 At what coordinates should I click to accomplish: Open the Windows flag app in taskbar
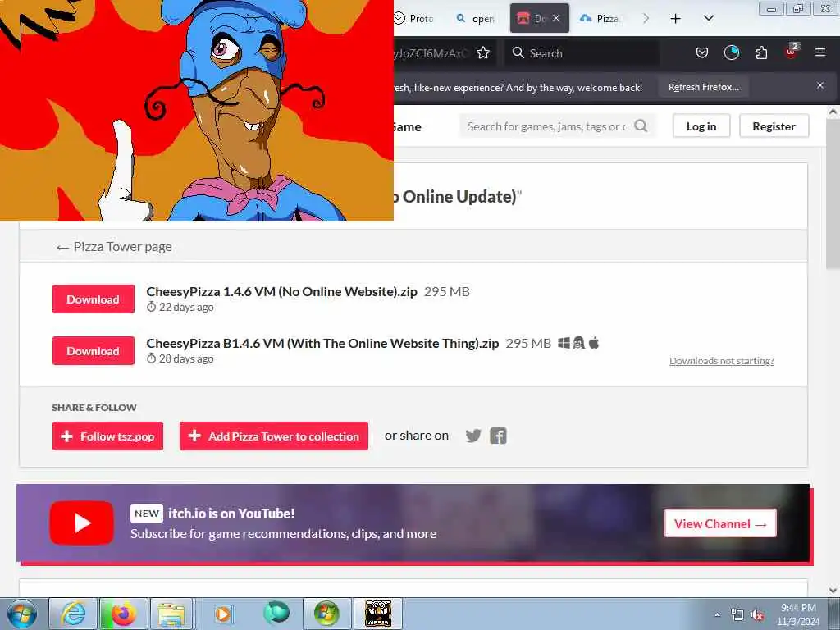click(326, 614)
